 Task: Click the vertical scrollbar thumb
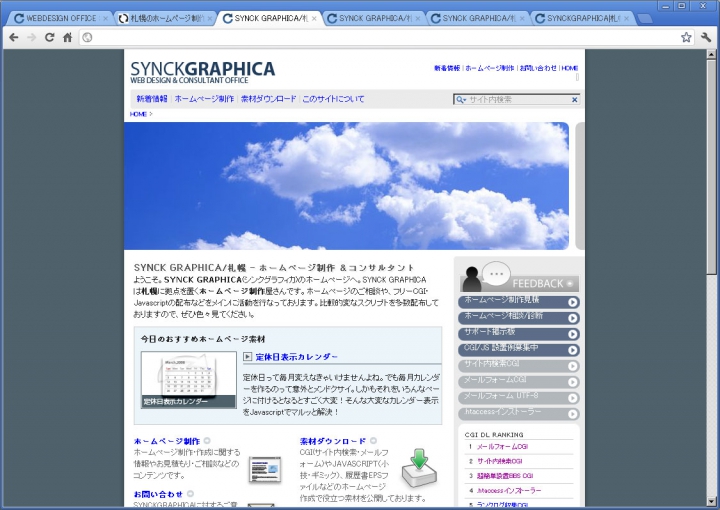pyautogui.click(x=711, y=167)
